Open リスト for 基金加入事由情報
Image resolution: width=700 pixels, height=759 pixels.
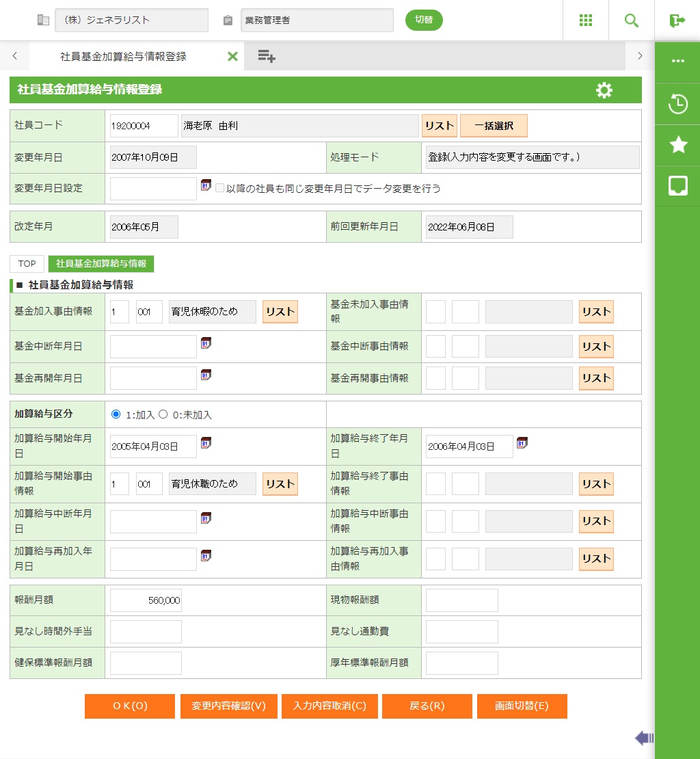point(280,312)
